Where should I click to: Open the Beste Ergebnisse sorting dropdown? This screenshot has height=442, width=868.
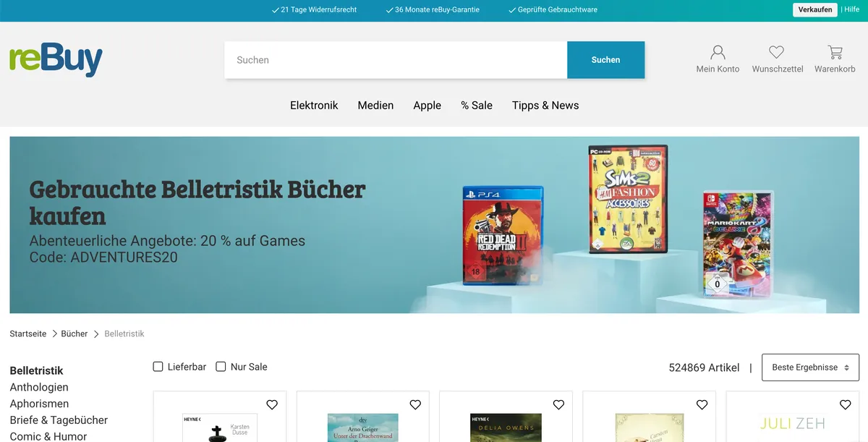click(810, 367)
